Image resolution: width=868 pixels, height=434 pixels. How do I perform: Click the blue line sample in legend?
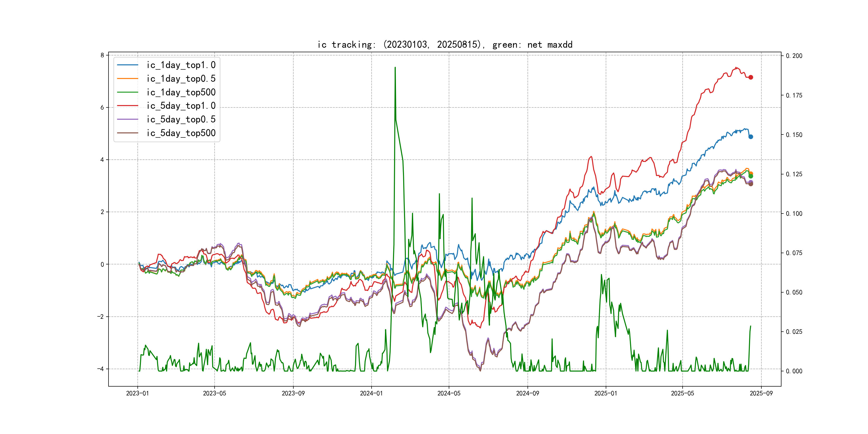127,65
